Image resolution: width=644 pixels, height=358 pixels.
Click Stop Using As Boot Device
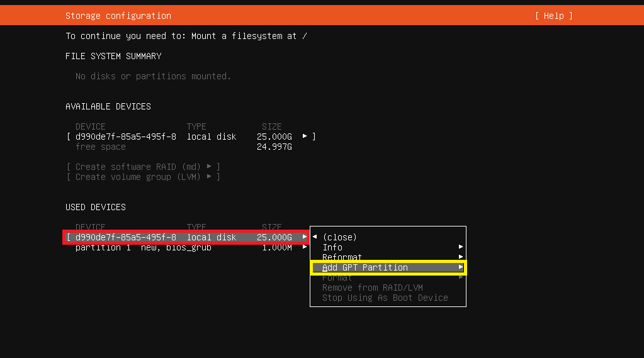pos(385,298)
